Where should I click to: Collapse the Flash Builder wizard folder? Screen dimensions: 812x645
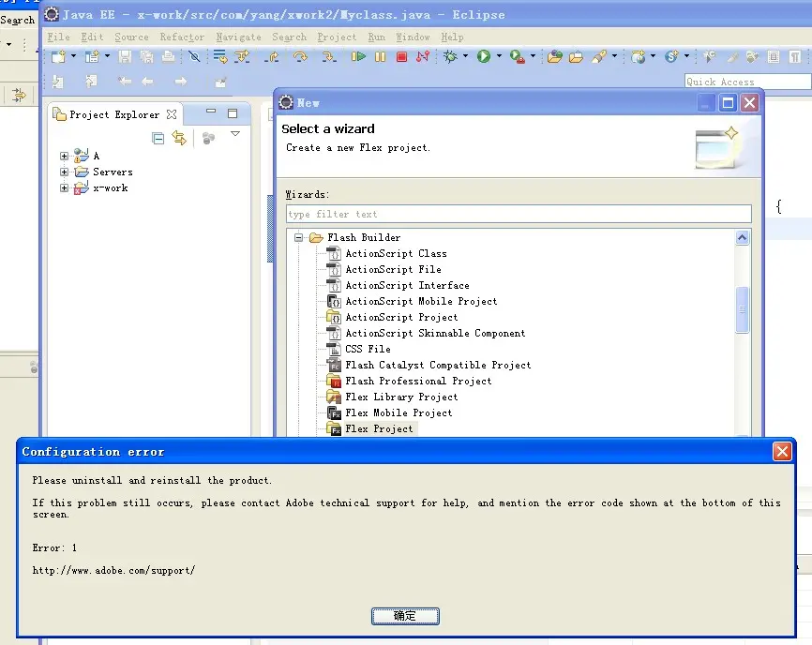point(298,237)
